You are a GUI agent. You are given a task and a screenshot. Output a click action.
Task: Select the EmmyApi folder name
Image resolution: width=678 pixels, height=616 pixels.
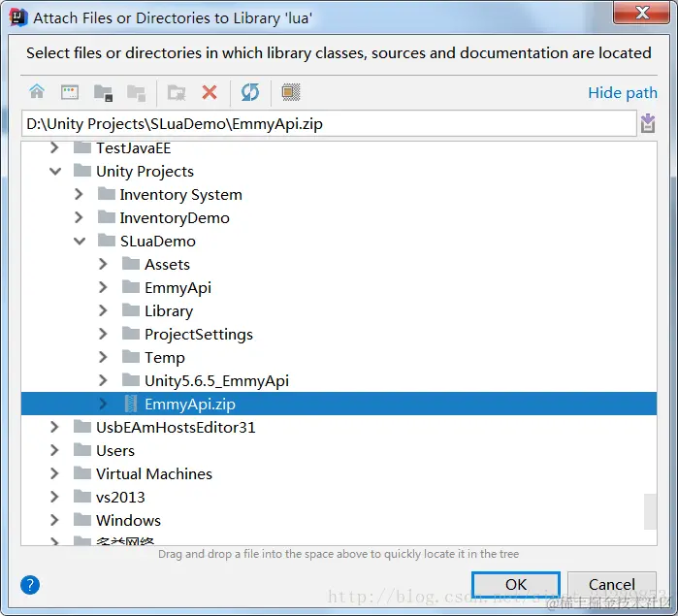pos(178,288)
